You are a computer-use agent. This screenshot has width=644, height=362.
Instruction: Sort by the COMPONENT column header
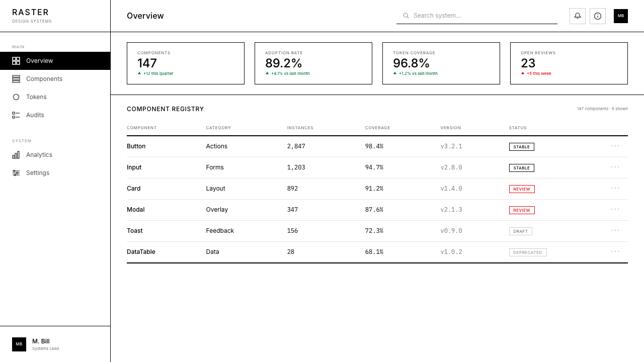142,128
